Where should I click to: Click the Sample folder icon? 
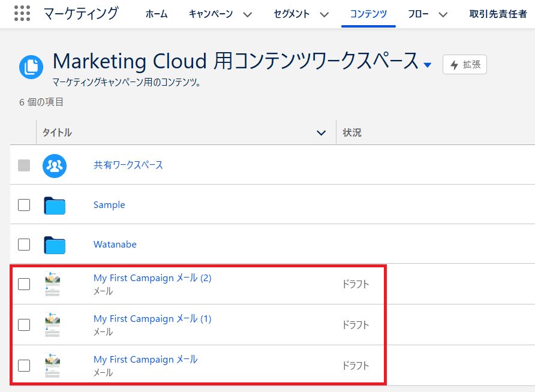(x=55, y=206)
